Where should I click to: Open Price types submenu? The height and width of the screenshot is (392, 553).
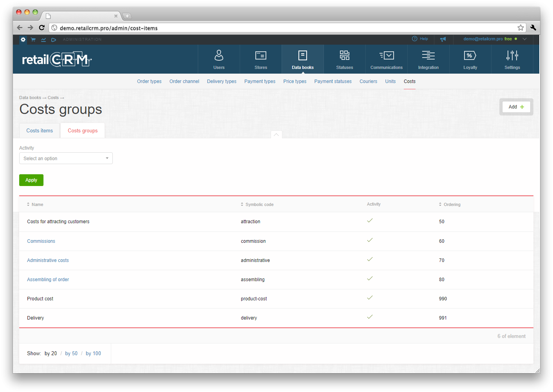(x=295, y=81)
